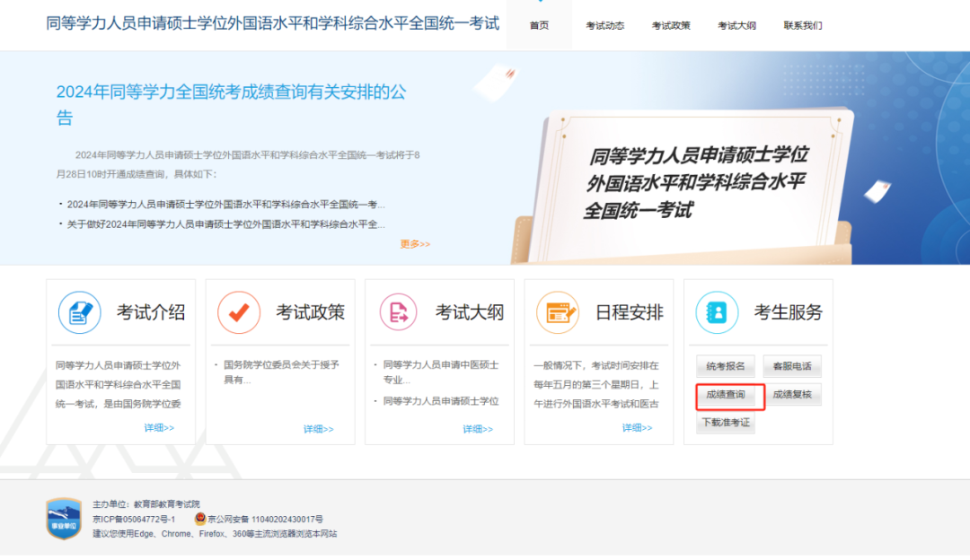Click the 考生服务 card heading
Viewport: 970px width, 560px height.
click(789, 313)
